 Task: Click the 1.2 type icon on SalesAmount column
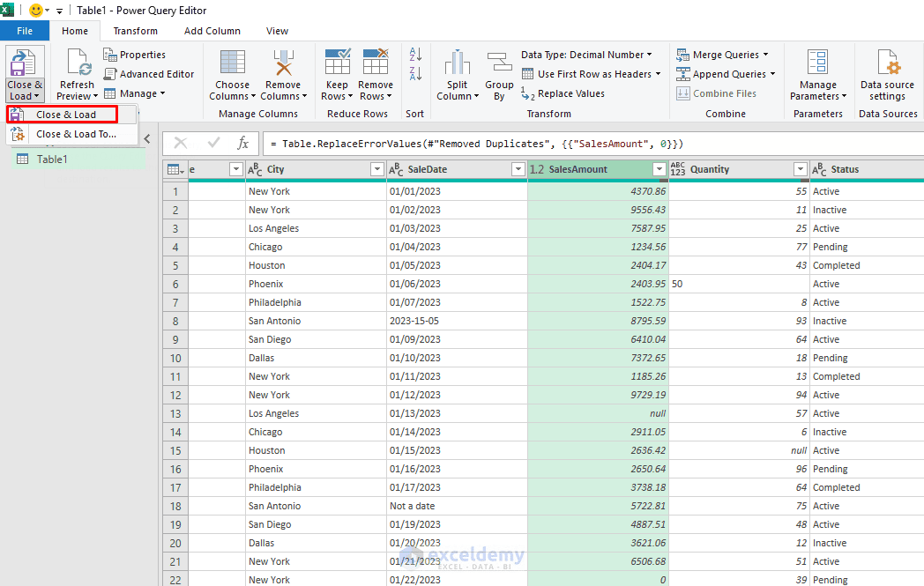tap(537, 169)
